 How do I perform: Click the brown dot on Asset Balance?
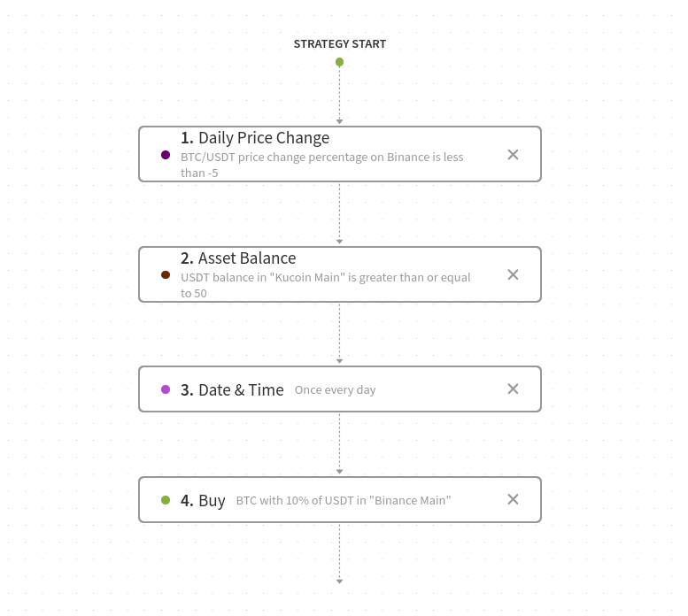(x=166, y=274)
